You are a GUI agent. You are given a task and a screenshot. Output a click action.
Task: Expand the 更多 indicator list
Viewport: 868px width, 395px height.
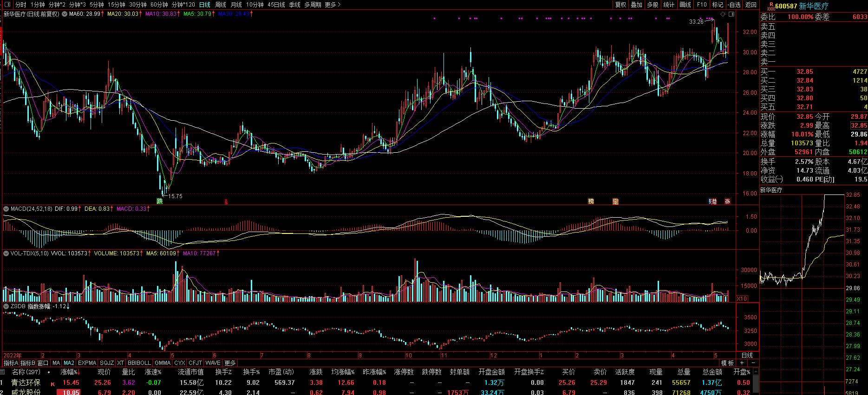tap(230, 363)
